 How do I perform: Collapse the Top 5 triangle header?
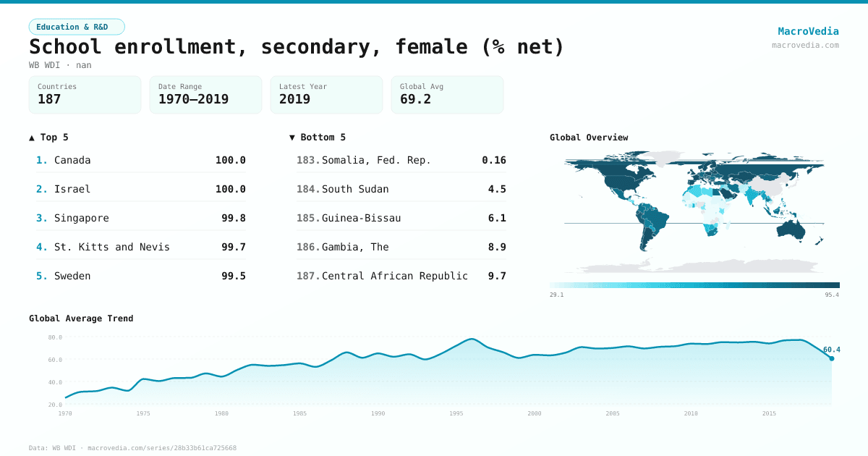pos(49,137)
